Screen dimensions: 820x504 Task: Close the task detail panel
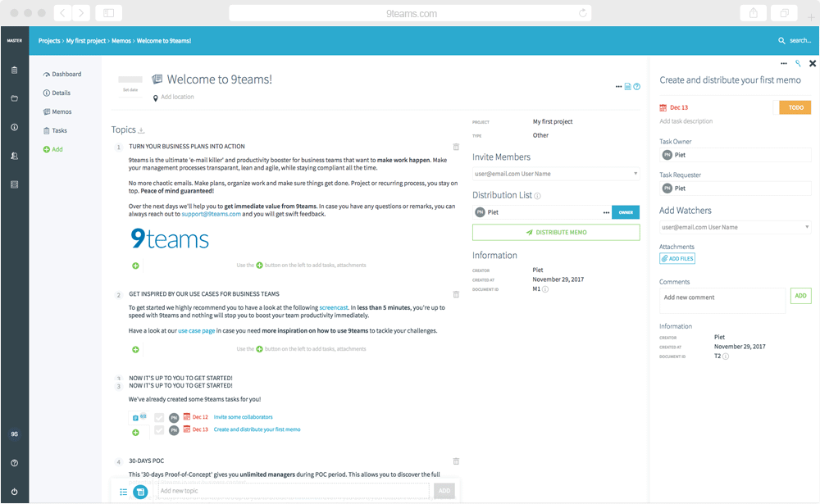[813, 63]
